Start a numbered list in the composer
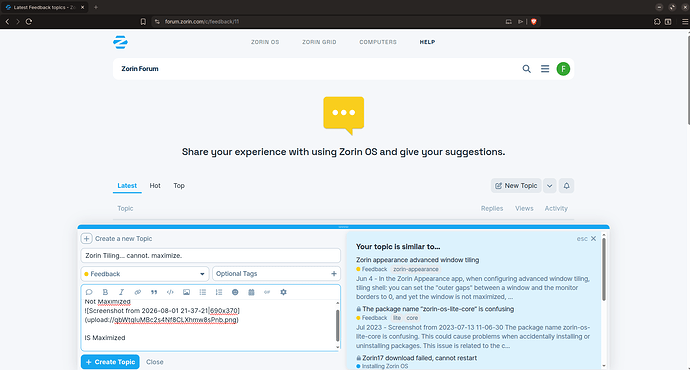The width and height of the screenshot is (690, 370). tap(219, 292)
